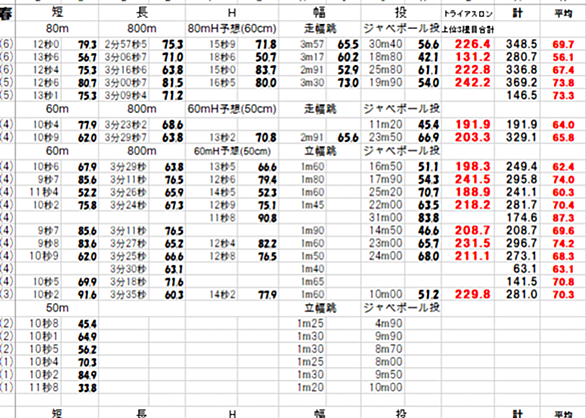
Task: Select the total cell 146.5
Action: (x=521, y=95)
